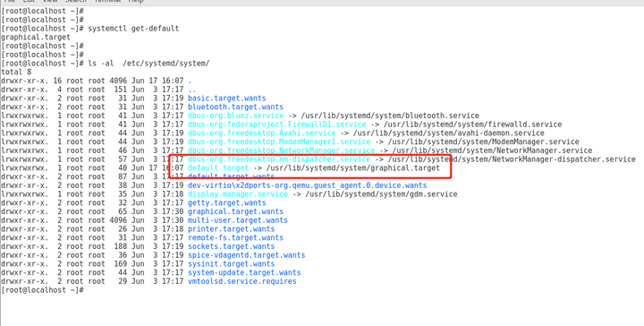This screenshot has width=644, height=326.
Task: Click the '/usr/lib/systemd/system/graphical.target' path
Action: pyautogui.click(x=352, y=167)
